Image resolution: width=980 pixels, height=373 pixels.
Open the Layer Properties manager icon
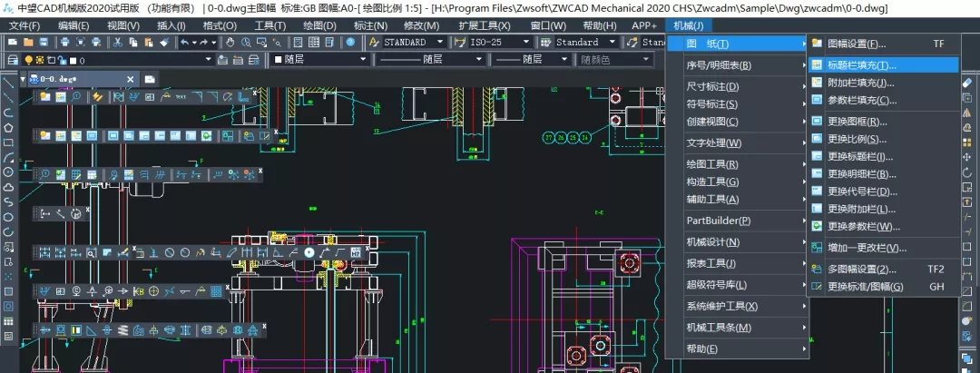(x=13, y=60)
